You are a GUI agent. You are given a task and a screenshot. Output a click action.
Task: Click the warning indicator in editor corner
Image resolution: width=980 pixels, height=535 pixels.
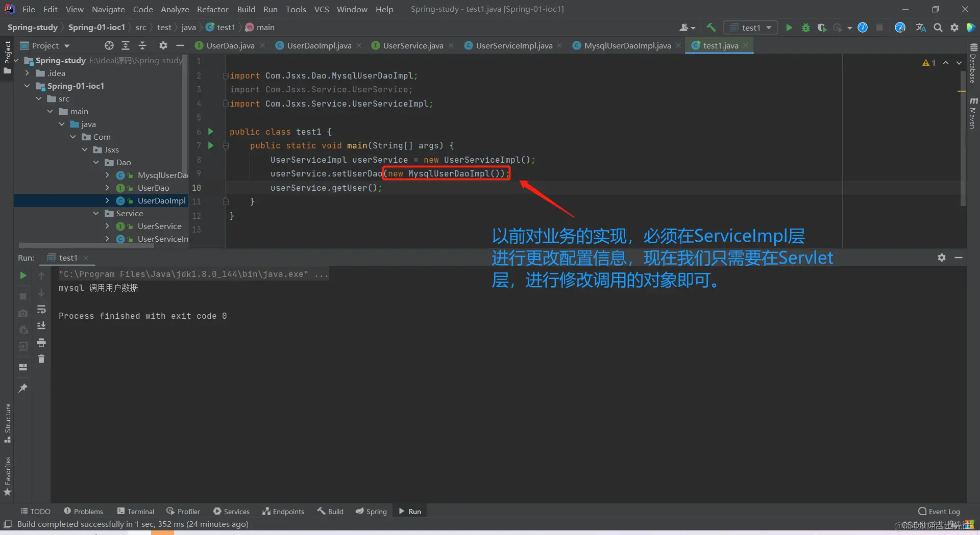(x=929, y=63)
